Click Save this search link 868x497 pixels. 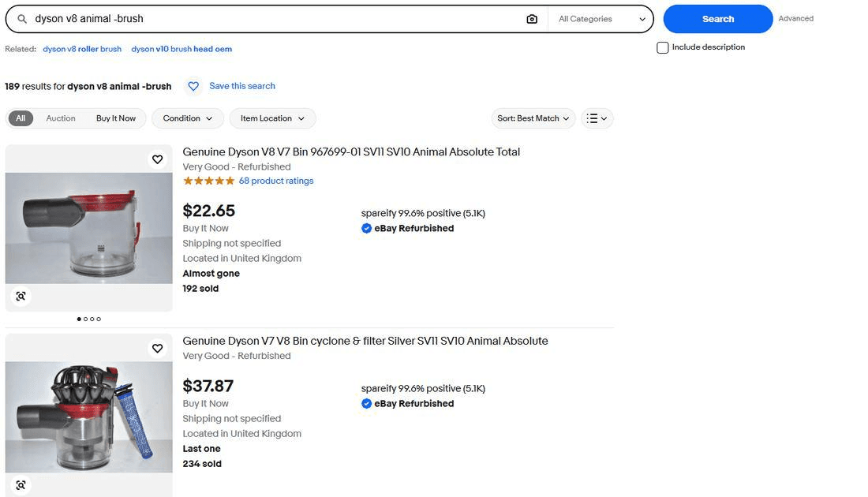click(x=242, y=86)
